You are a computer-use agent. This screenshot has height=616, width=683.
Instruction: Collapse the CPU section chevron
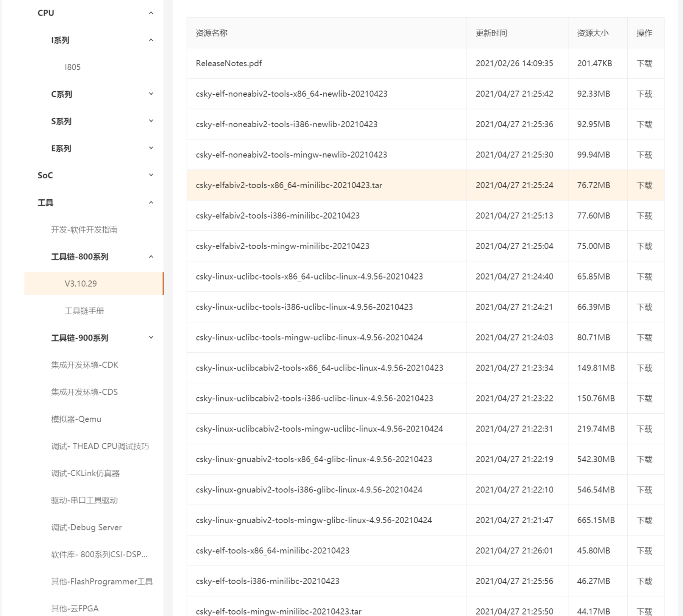(151, 13)
